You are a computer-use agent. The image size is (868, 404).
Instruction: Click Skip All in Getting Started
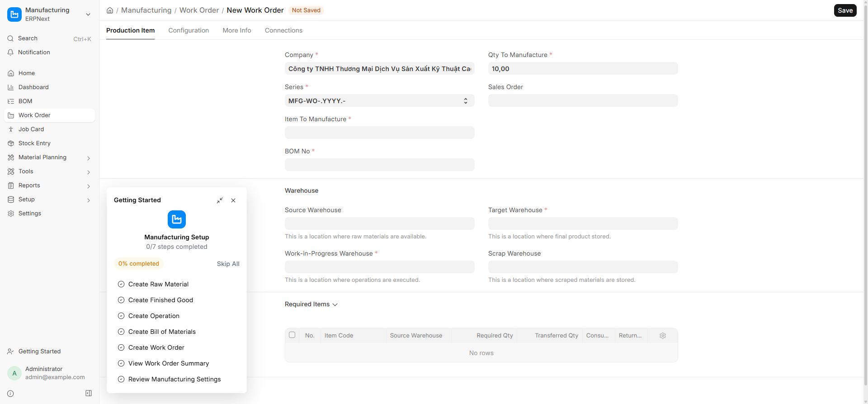tap(228, 264)
